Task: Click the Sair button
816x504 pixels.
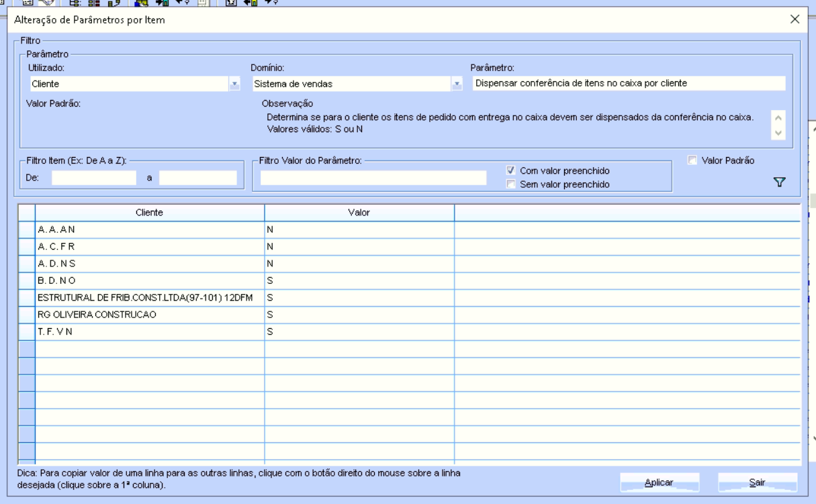Action: point(757,482)
